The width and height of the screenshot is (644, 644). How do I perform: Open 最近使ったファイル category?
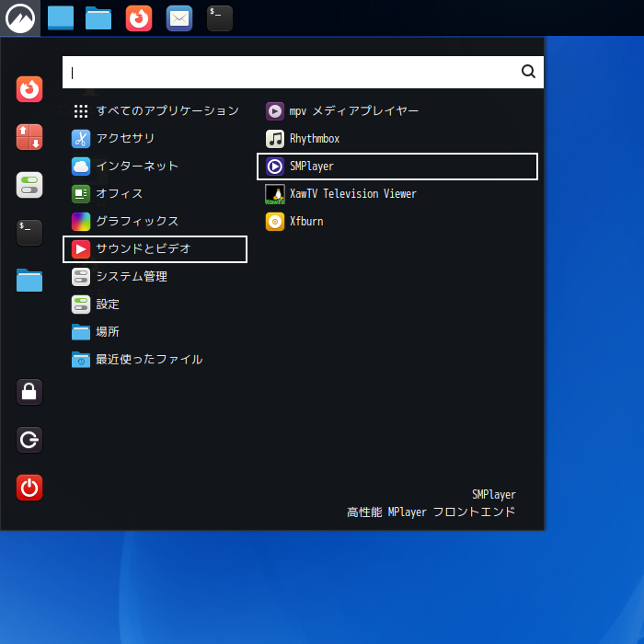tap(155, 360)
